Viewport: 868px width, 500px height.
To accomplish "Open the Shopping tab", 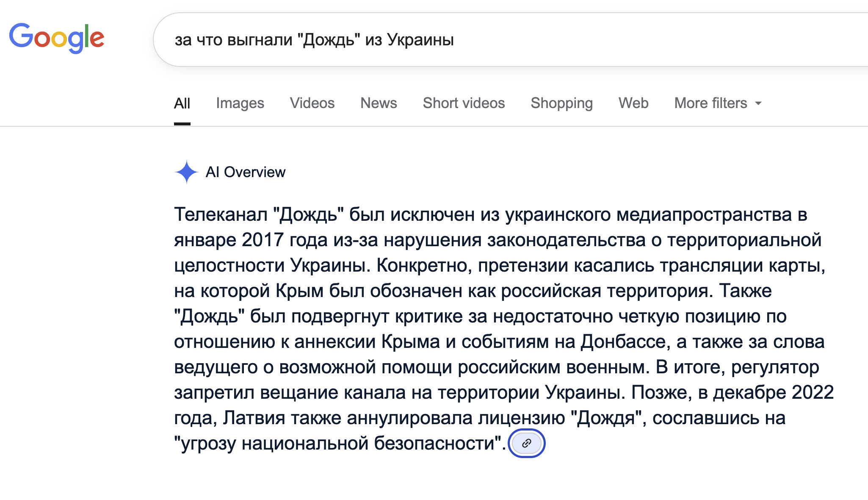I will coord(561,103).
